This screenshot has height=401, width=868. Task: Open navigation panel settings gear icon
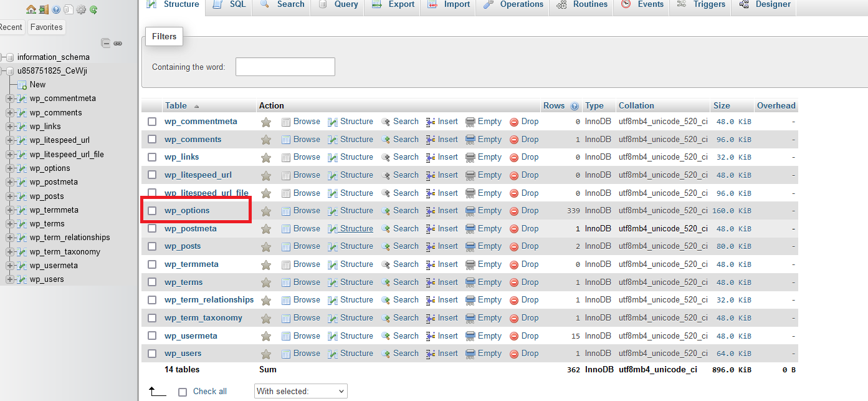point(81,9)
